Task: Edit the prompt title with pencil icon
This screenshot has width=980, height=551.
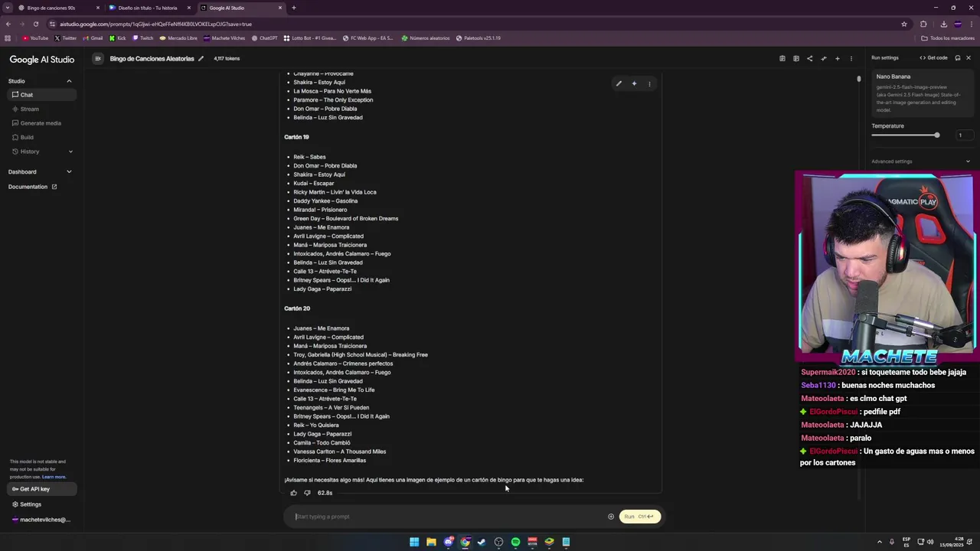Action: pos(201,59)
